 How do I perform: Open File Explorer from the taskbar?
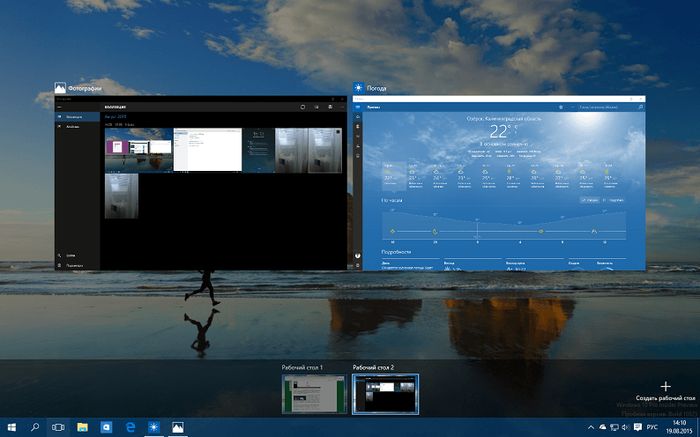[82, 427]
